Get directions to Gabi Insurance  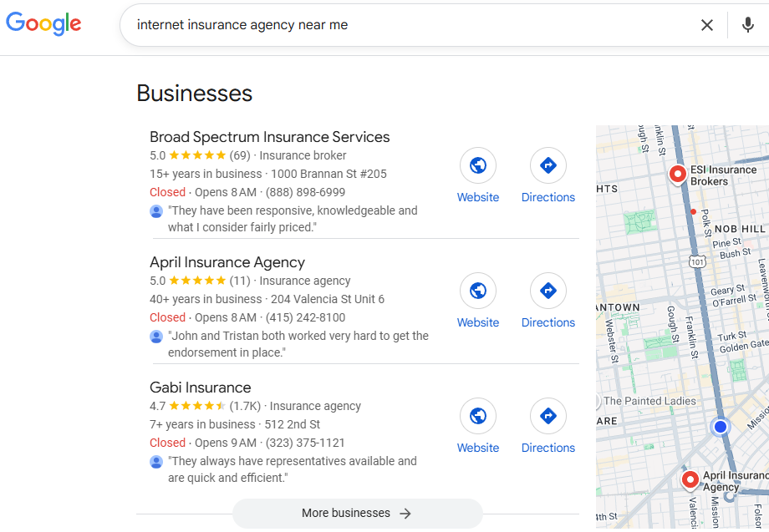click(x=548, y=417)
